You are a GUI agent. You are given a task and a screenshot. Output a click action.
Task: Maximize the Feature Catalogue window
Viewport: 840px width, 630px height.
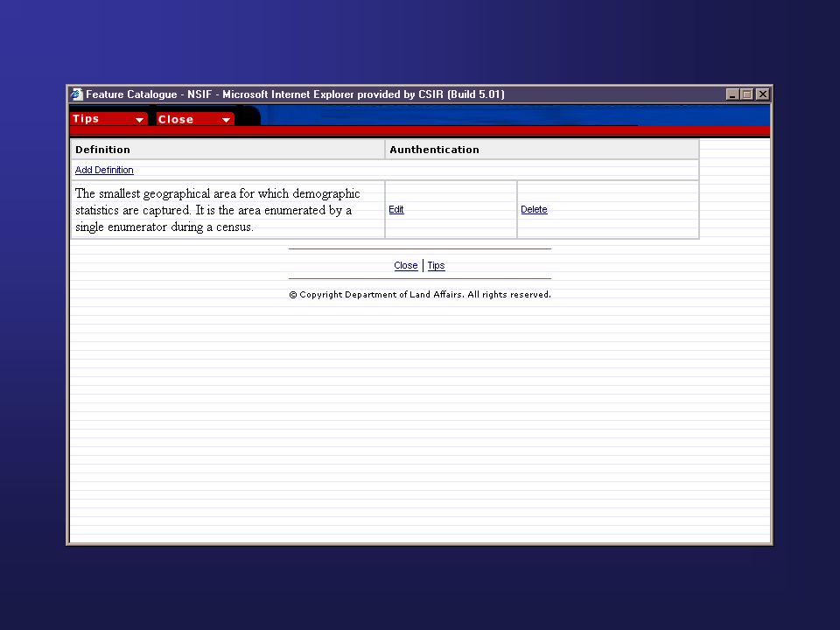pyautogui.click(x=746, y=94)
